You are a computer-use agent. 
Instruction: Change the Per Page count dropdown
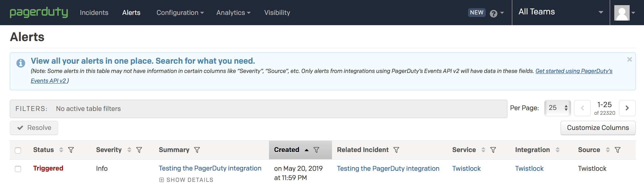coord(558,108)
